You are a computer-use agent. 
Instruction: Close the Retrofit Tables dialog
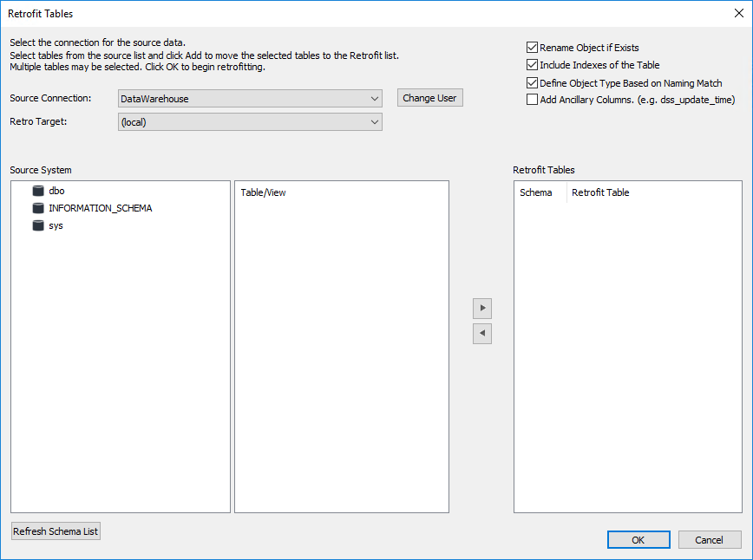tap(738, 13)
